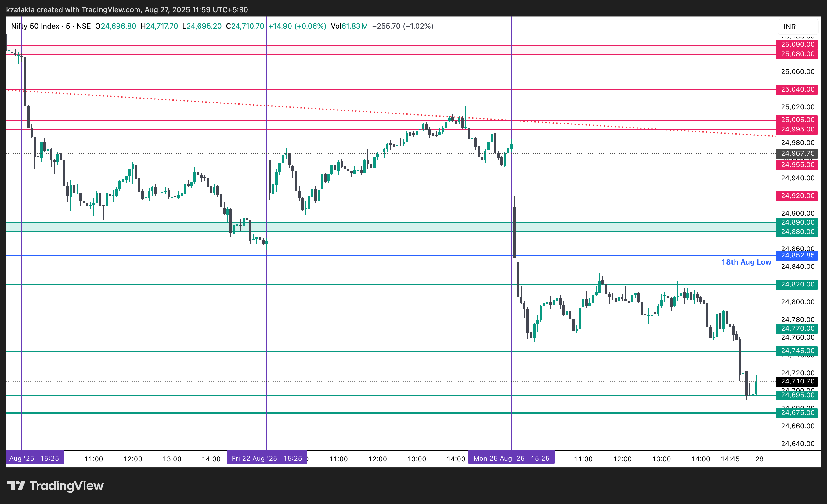Click the close value C24,710.70
This screenshot has height=504, width=827.
click(245, 26)
